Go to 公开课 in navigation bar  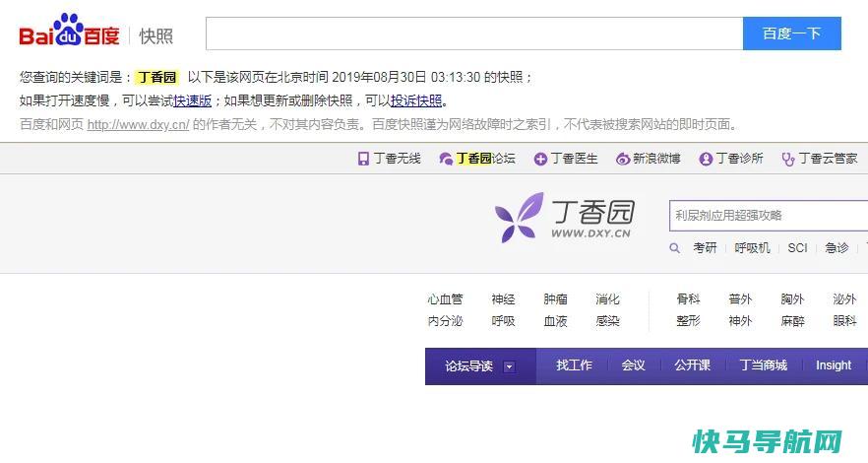[692, 365]
